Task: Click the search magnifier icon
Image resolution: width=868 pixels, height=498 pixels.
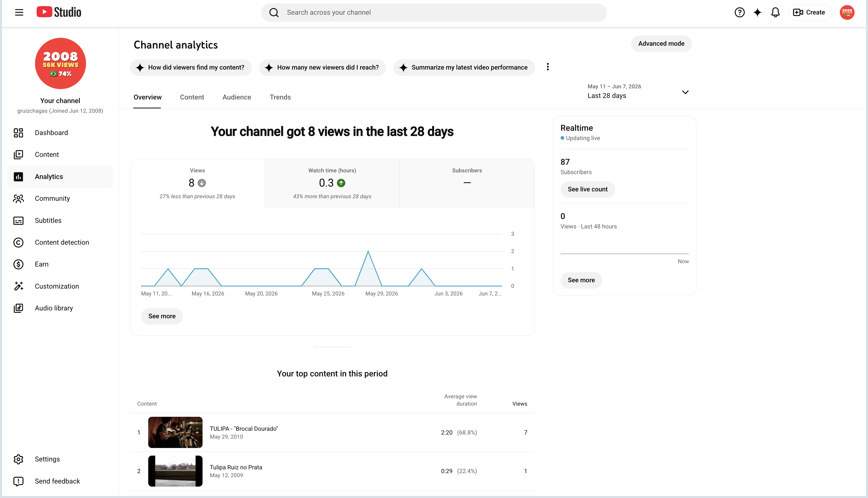Action: pyautogui.click(x=274, y=13)
